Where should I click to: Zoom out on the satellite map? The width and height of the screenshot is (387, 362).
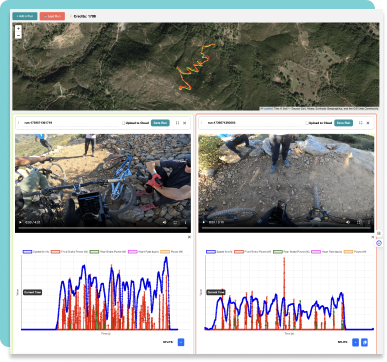18,35
